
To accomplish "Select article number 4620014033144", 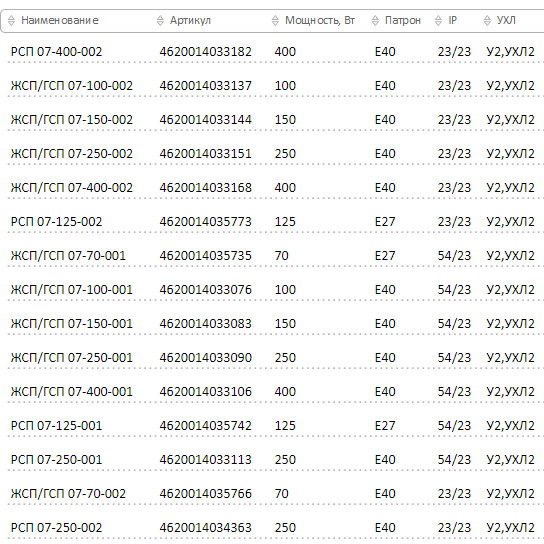I will [205, 120].
